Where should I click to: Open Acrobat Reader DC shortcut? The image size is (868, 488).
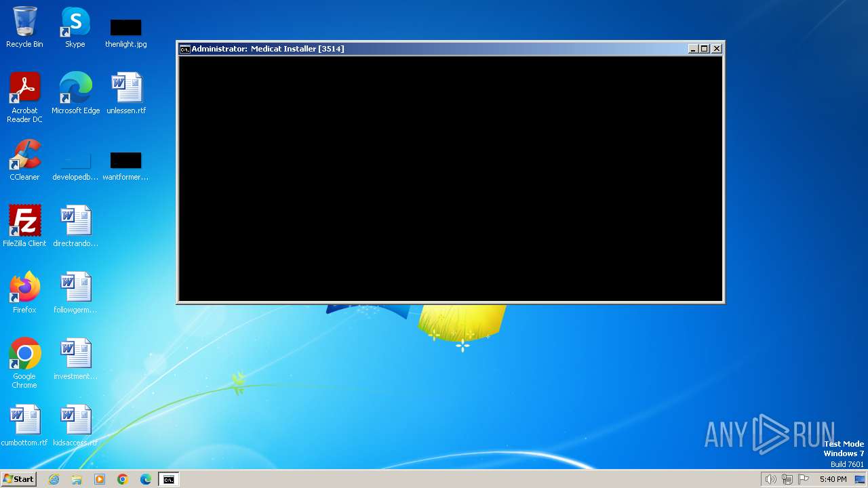[24, 97]
